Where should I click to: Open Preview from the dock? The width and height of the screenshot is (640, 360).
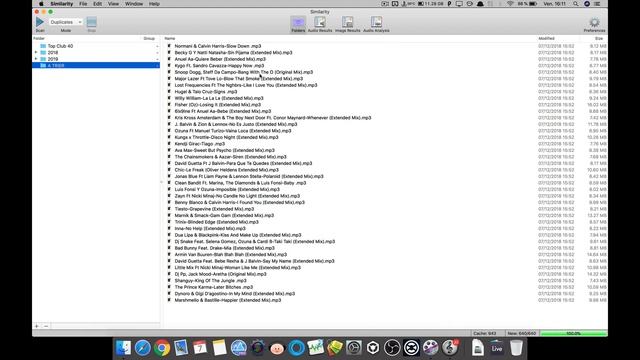(181, 348)
